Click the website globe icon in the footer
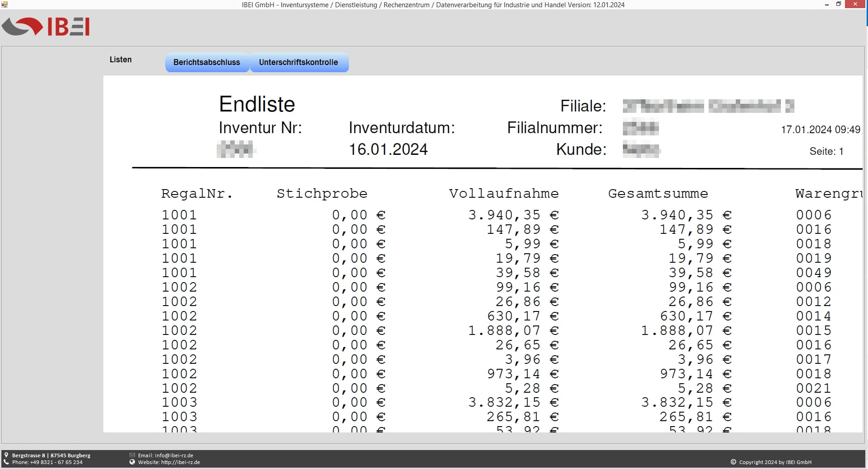Viewport: 868px width, 469px height. [132, 462]
